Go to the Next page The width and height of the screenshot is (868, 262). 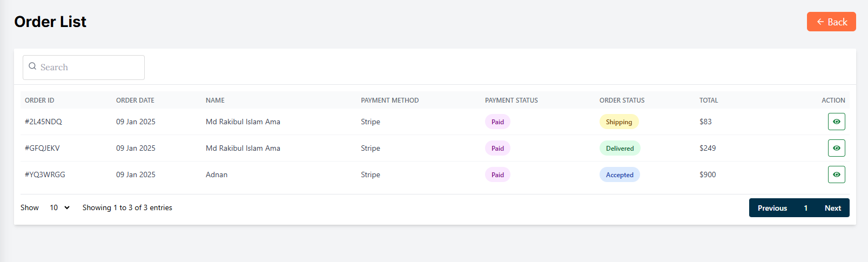[832, 208]
